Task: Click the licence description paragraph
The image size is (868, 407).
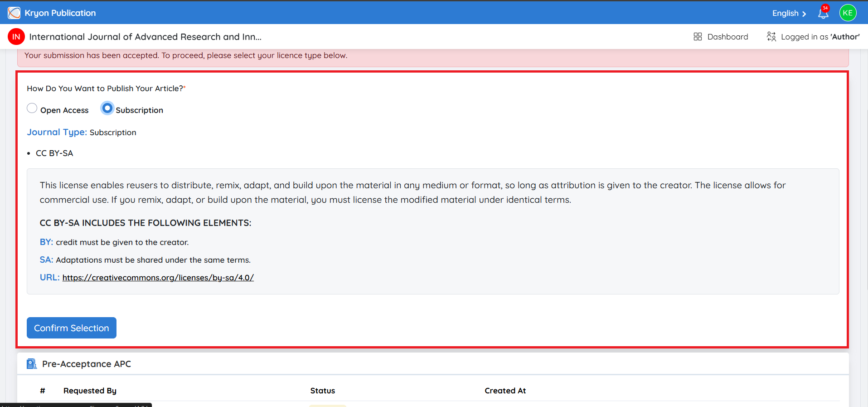Action: pyautogui.click(x=412, y=192)
